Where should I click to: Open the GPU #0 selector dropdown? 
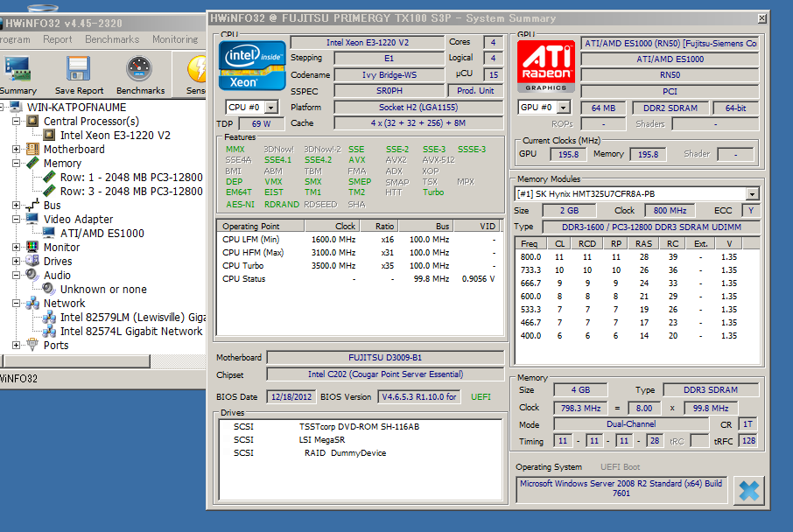coord(563,108)
